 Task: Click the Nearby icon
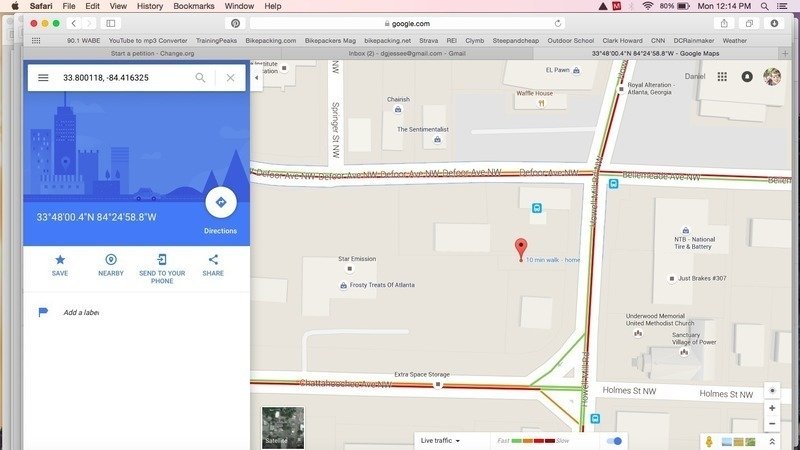111,259
